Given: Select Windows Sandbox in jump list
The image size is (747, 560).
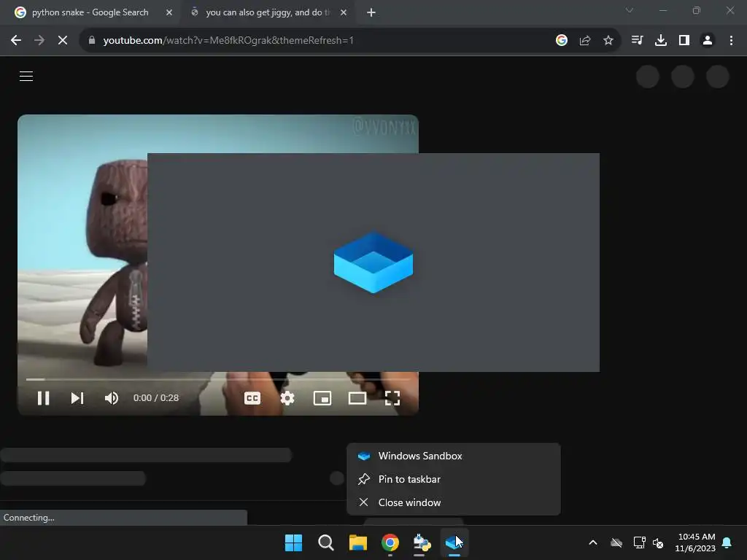Looking at the screenshot, I should (x=454, y=456).
